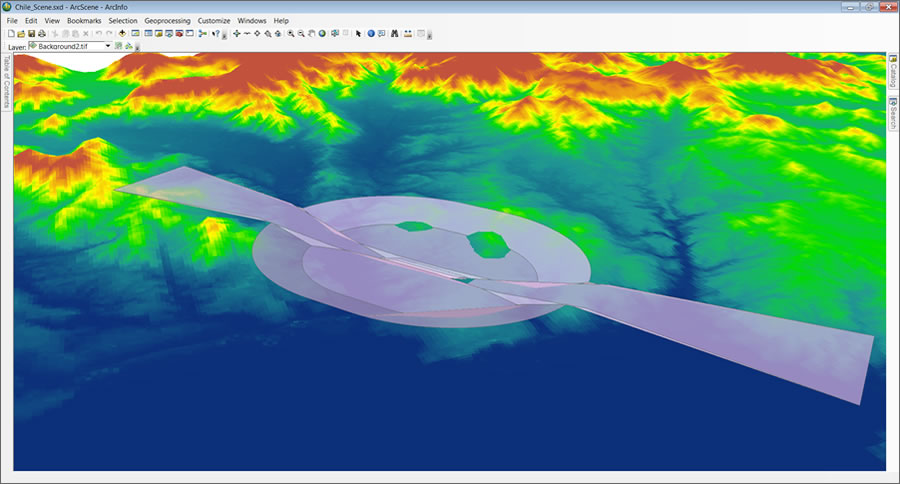The width and height of the screenshot is (900, 484).
Task: Zoom to Full Extent with the globe icon
Action: (322, 34)
